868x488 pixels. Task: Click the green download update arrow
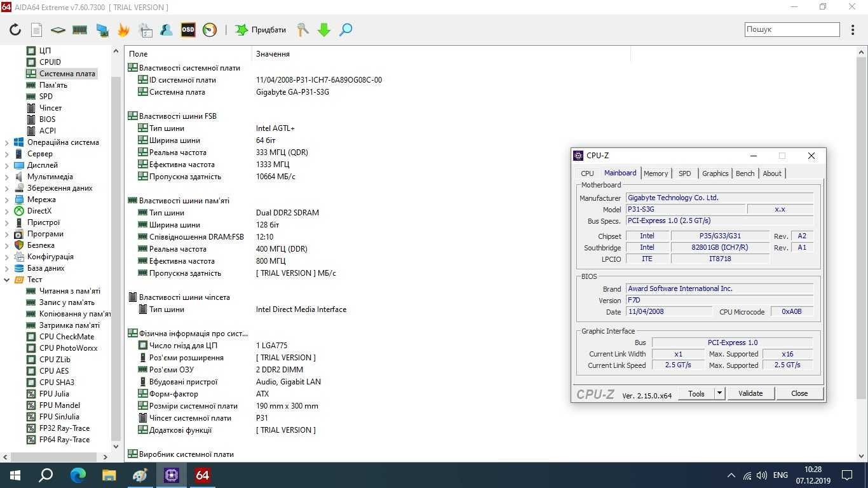[x=324, y=30]
